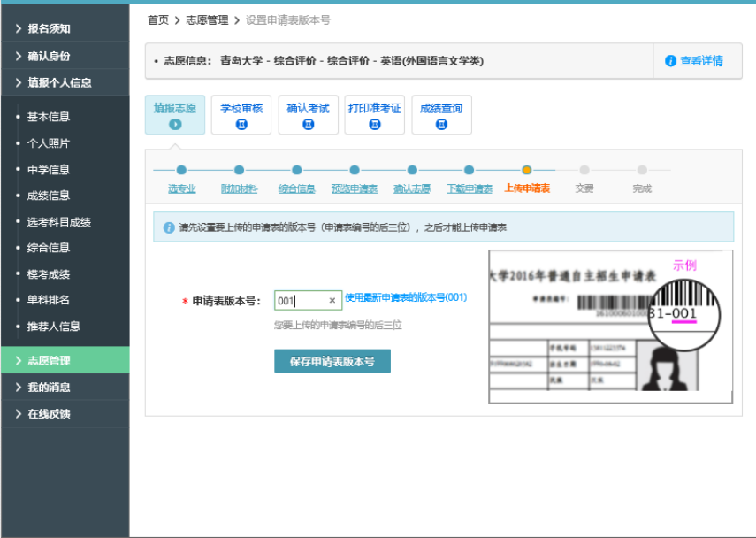This screenshot has height=538, width=756.
Task: Click the sample application form image
Action: pos(610,327)
